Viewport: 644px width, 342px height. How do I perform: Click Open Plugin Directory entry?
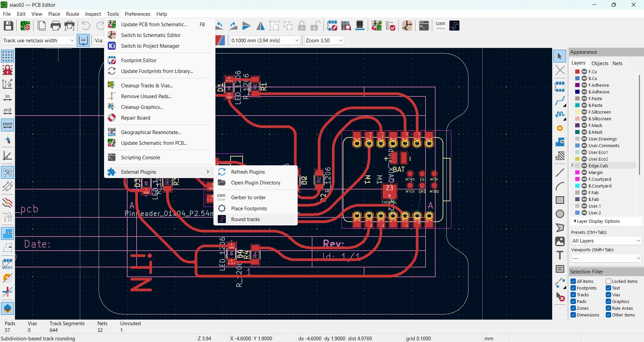point(255,182)
